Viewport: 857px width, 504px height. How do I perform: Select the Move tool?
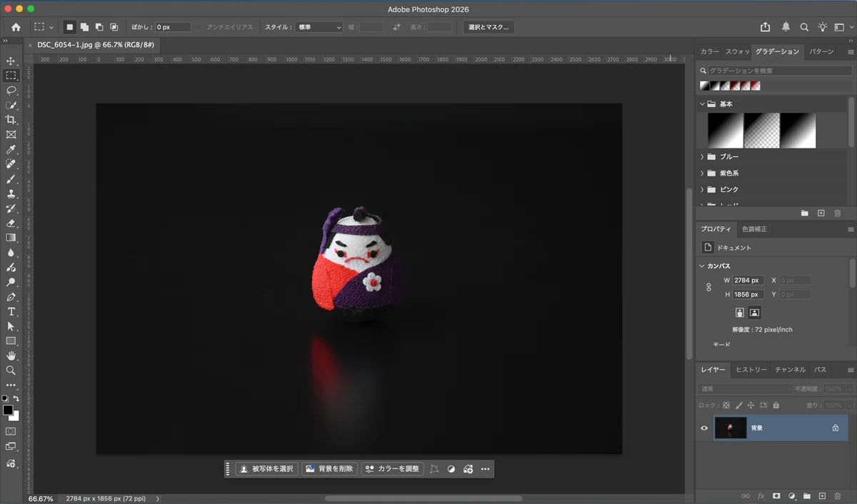pos(11,61)
